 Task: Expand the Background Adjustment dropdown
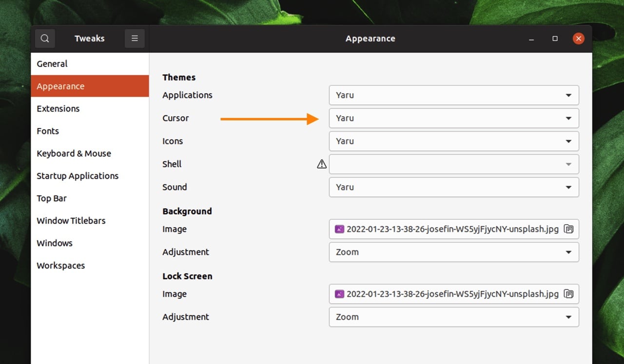pos(454,252)
